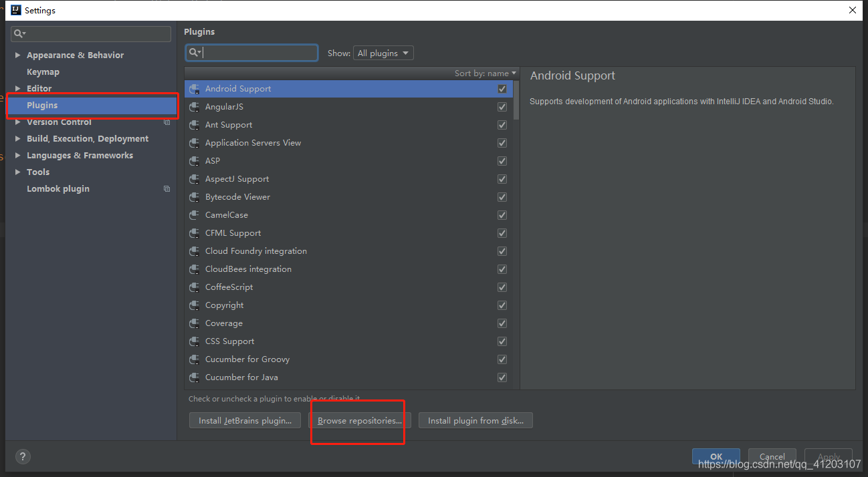Click the AngularJS plugin icon

[x=195, y=107]
